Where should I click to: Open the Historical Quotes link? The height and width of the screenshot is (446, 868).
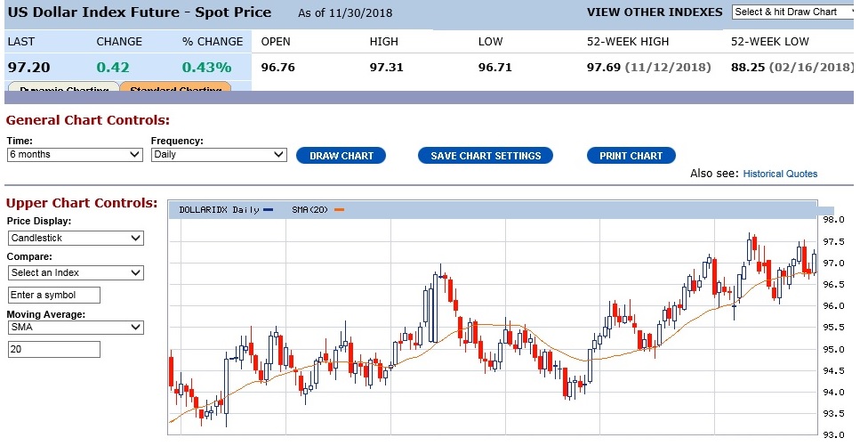point(780,174)
